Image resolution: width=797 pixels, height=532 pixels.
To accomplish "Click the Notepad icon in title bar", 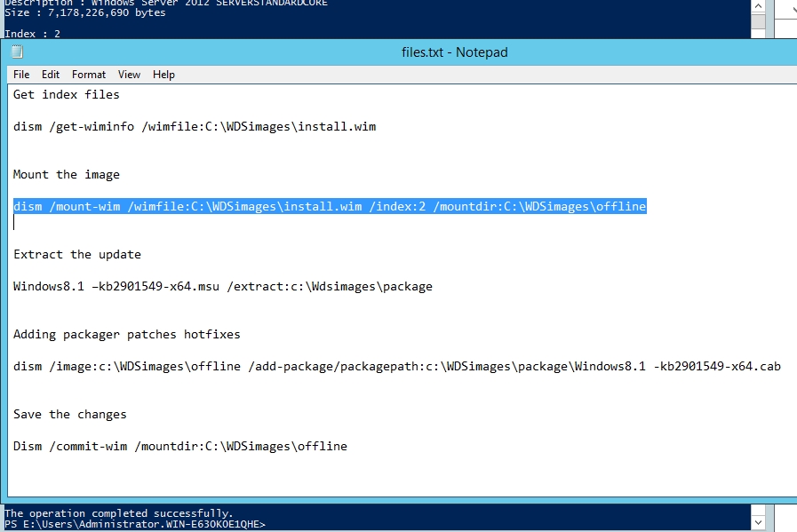I will pyautogui.click(x=17, y=52).
